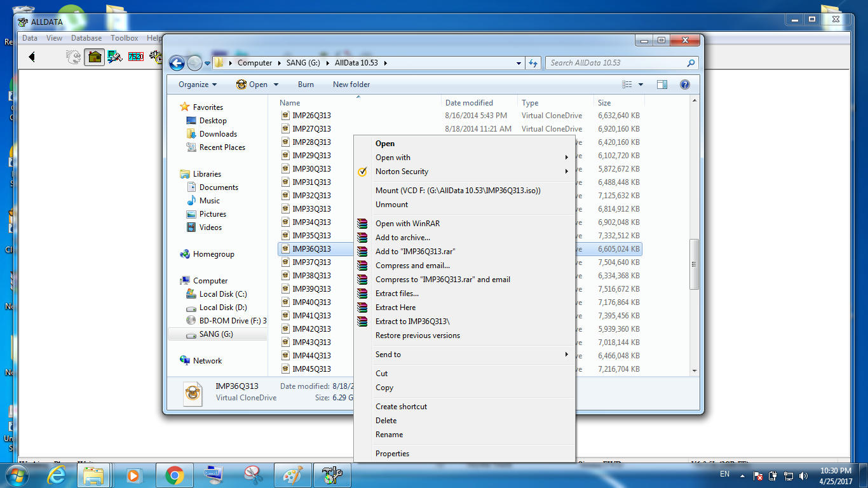
Task: Click ALLDATA toolbar home house icon
Action: [x=94, y=57]
